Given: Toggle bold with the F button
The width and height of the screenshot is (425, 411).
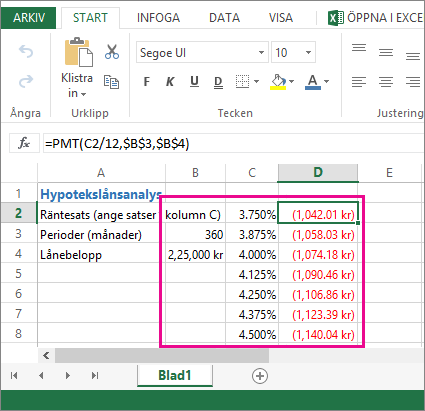Looking at the screenshot, I should 146,81.
